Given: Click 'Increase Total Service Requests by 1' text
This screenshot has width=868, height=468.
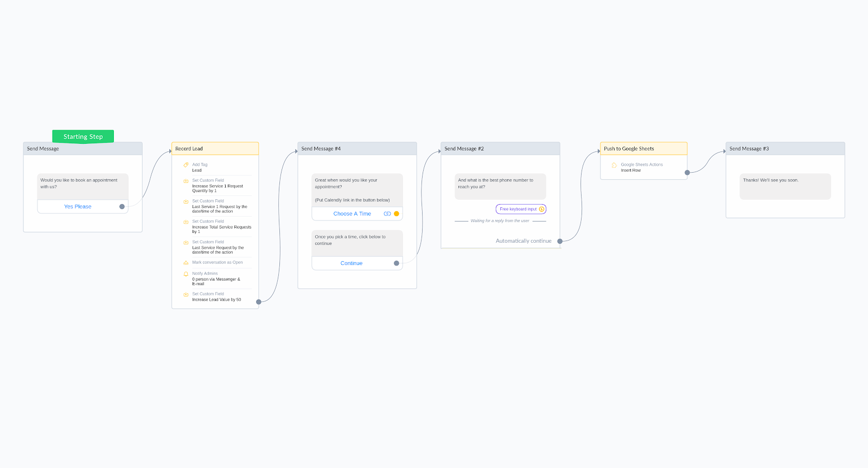Looking at the screenshot, I should tap(221, 229).
